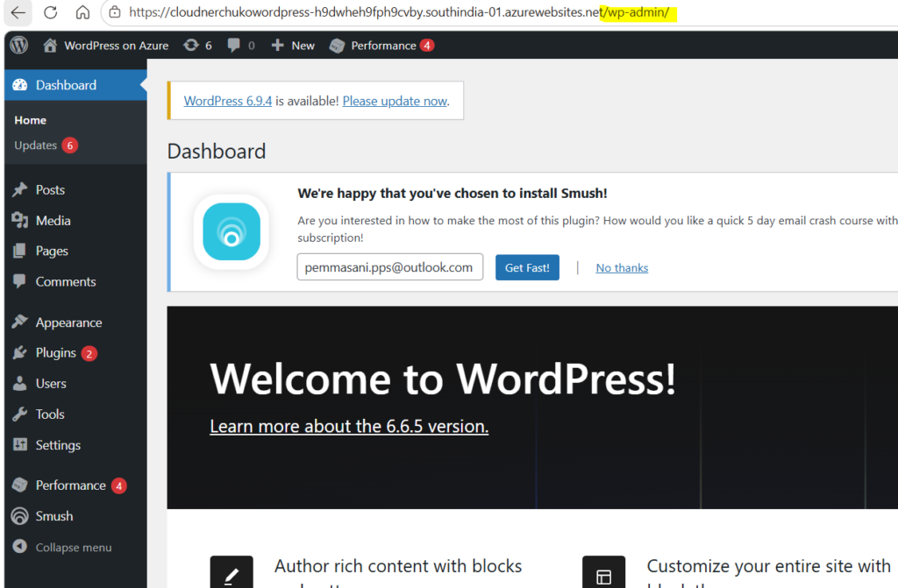Image resolution: width=898 pixels, height=588 pixels.
Task: Click the Plugins plug icon
Action: point(20,352)
